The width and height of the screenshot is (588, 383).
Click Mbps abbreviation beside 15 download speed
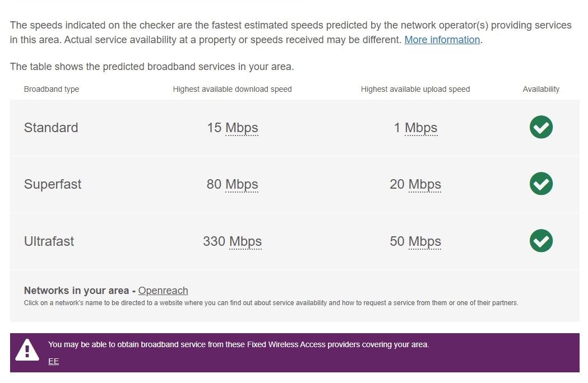[242, 128]
